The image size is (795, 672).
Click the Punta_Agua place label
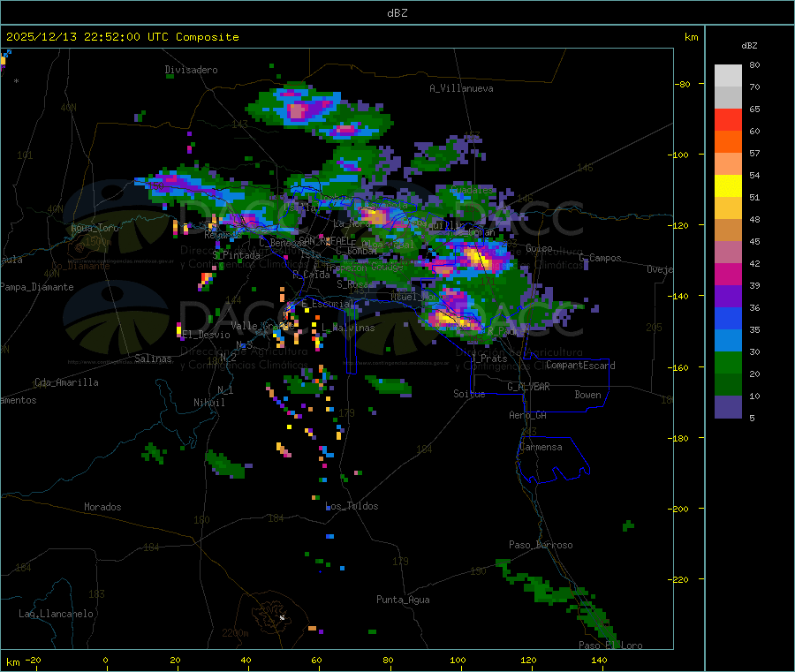pyautogui.click(x=403, y=600)
